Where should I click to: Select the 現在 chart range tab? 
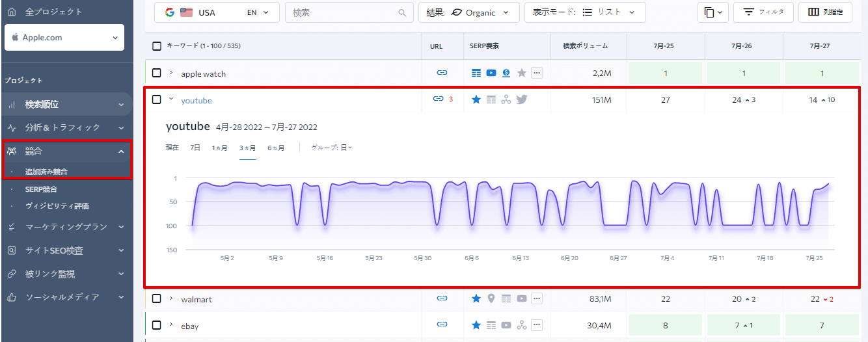point(172,148)
